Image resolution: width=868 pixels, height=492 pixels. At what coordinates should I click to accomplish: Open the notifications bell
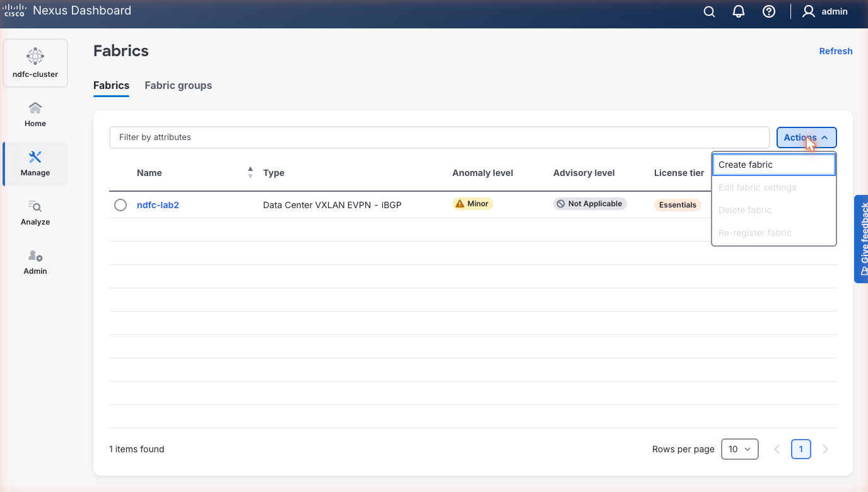pyautogui.click(x=739, y=11)
